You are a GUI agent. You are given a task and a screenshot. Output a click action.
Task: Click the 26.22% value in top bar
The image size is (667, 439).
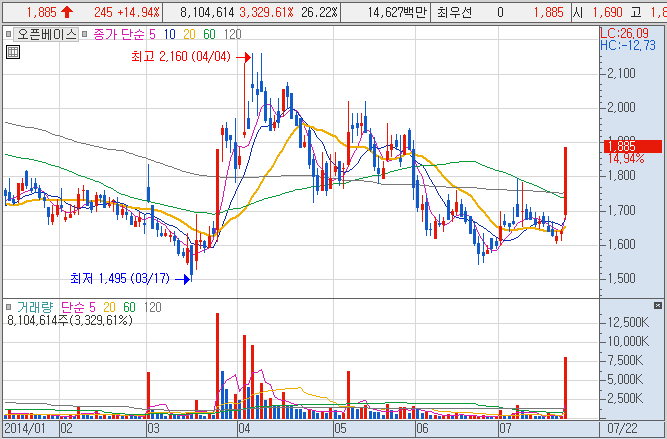coord(319,12)
